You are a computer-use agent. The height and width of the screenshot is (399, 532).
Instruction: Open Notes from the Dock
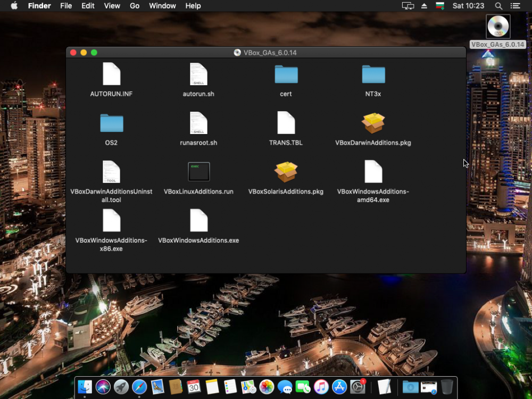coord(212,387)
